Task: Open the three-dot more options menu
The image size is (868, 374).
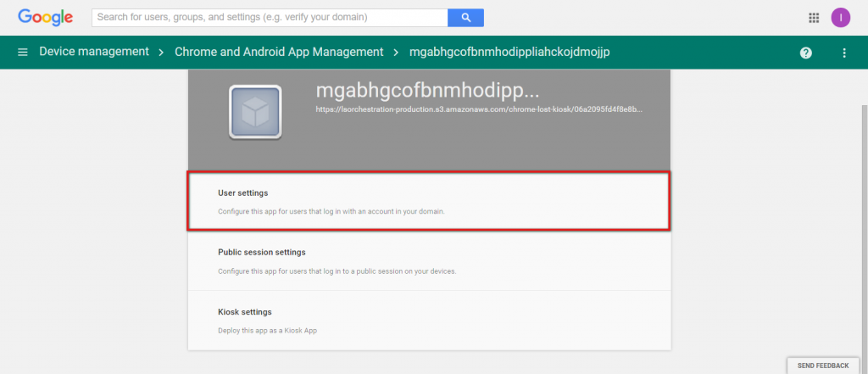Action: coord(844,53)
